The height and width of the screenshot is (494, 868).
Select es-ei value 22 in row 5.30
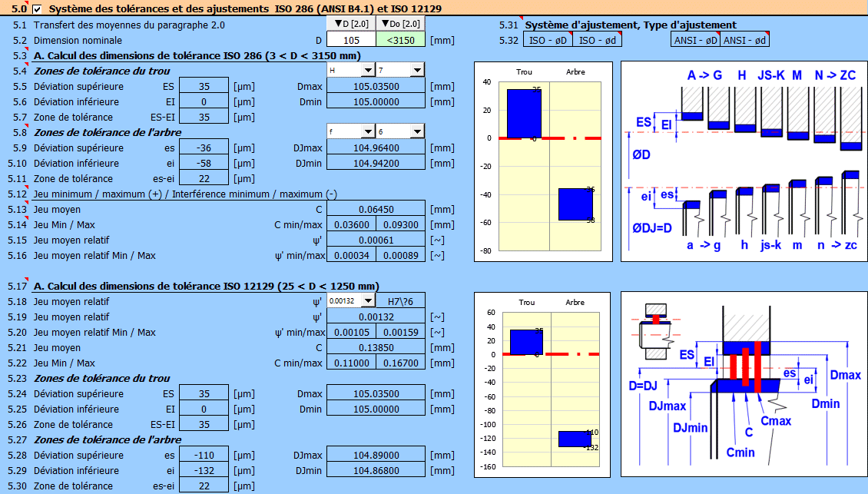click(x=204, y=486)
